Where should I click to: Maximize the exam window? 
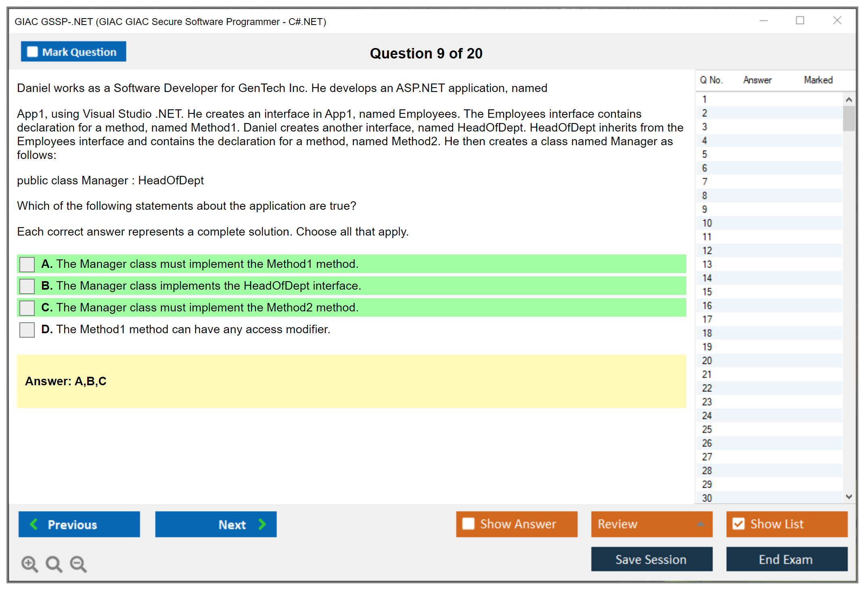point(800,21)
